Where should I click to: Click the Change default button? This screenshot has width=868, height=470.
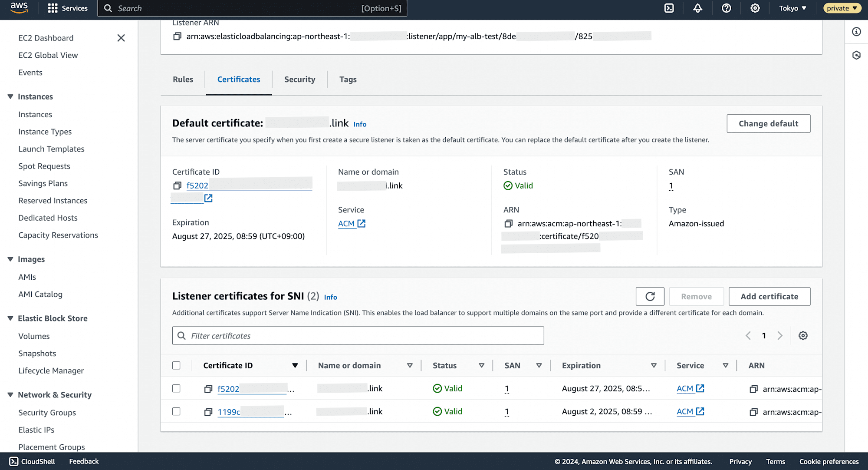coord(769,124)
